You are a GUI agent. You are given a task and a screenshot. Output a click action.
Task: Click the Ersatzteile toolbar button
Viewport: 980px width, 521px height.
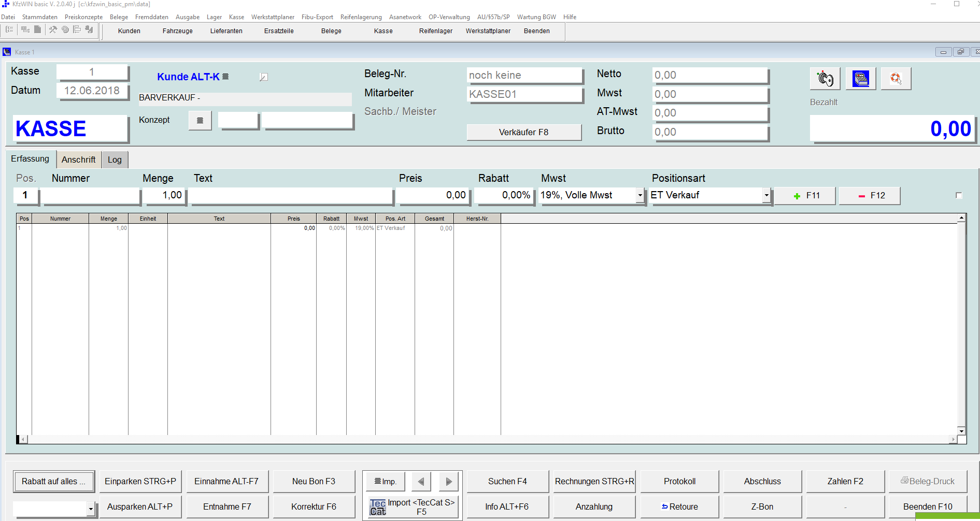(x=279, y=31)
